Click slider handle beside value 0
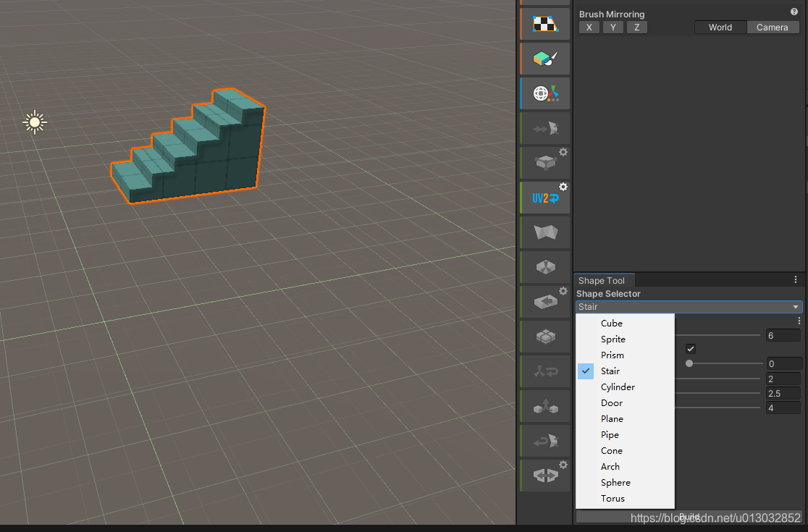The width and height of the screenshot is (808, 532). pyautogui.click(x=689, y=363)
